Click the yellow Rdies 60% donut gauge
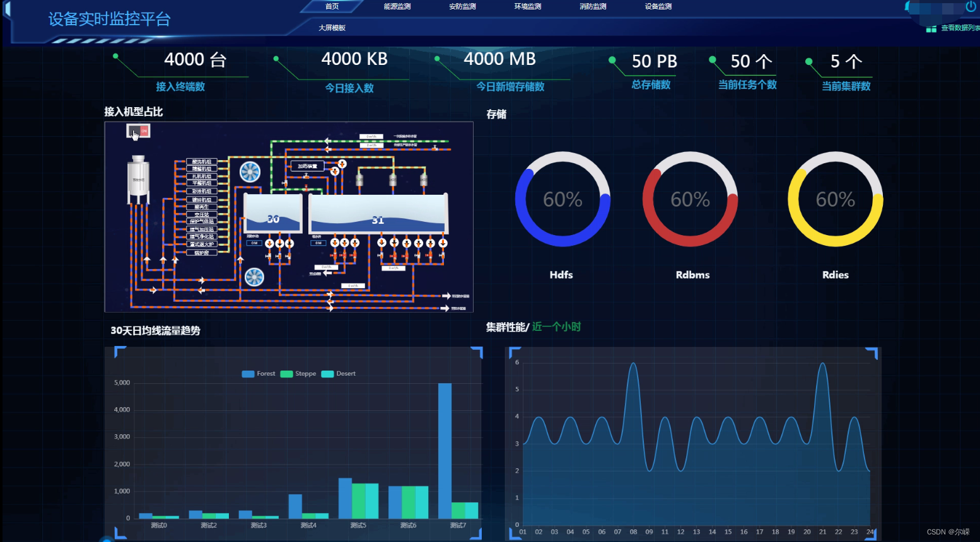Screen dimensions: 980x542 click(836, 199)
